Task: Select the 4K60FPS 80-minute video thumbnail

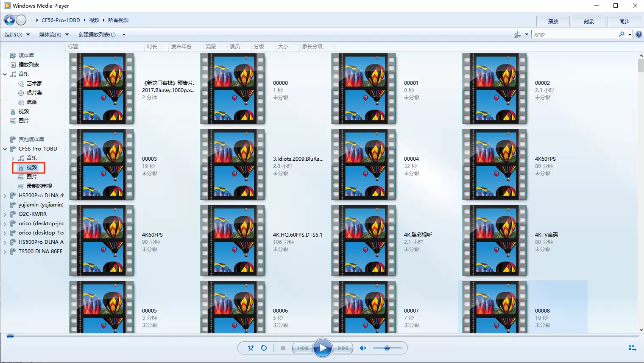Action: tap(494, 165)
